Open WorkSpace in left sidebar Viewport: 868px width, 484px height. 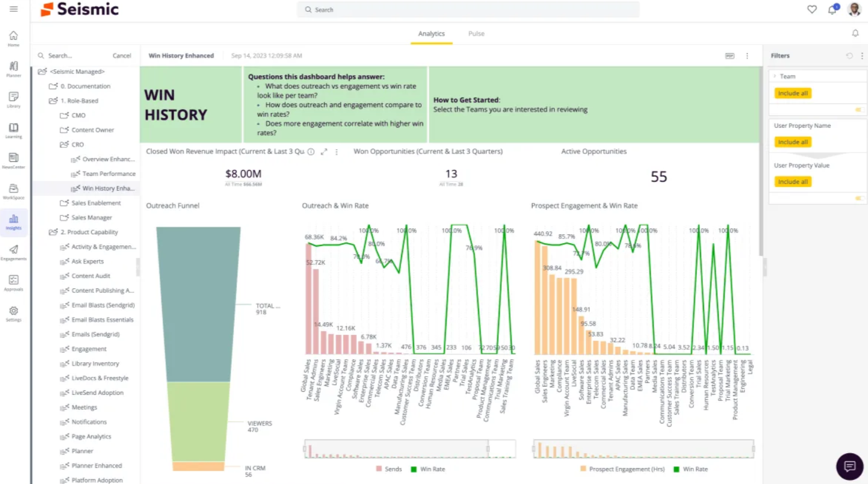coord(14,192)
